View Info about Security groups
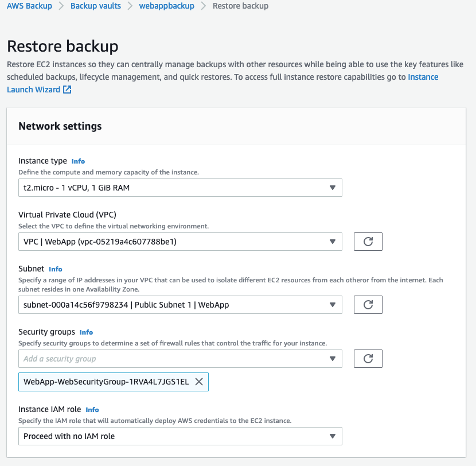This screenshot has width=476, height=466. [86, 332]
